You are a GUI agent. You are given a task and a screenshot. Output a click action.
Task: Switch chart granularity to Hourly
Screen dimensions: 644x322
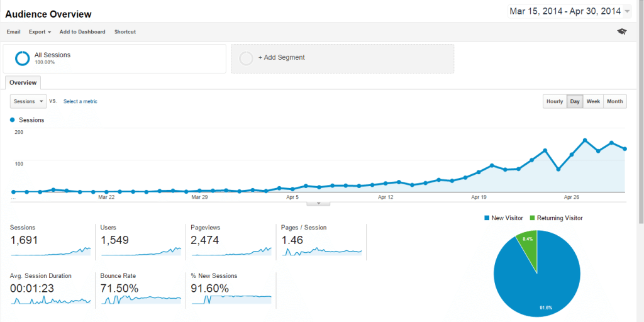(x=555, y=101)
